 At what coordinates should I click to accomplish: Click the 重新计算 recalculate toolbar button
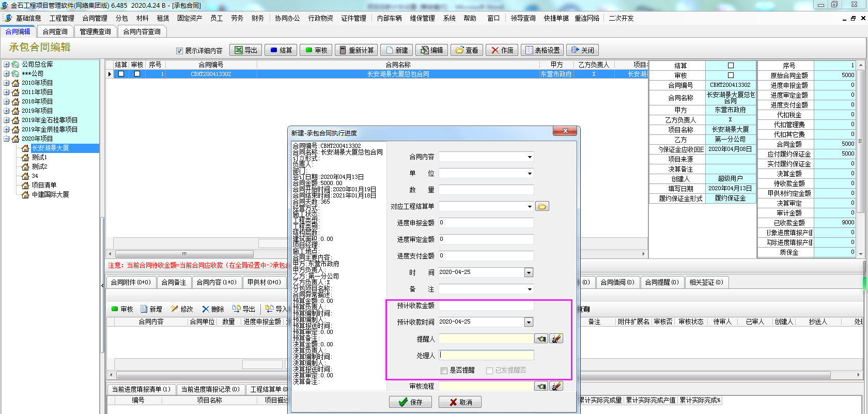coord(355,50)
